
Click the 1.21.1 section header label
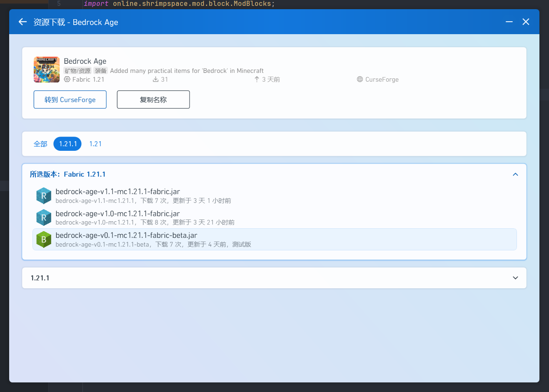(40, 278)
